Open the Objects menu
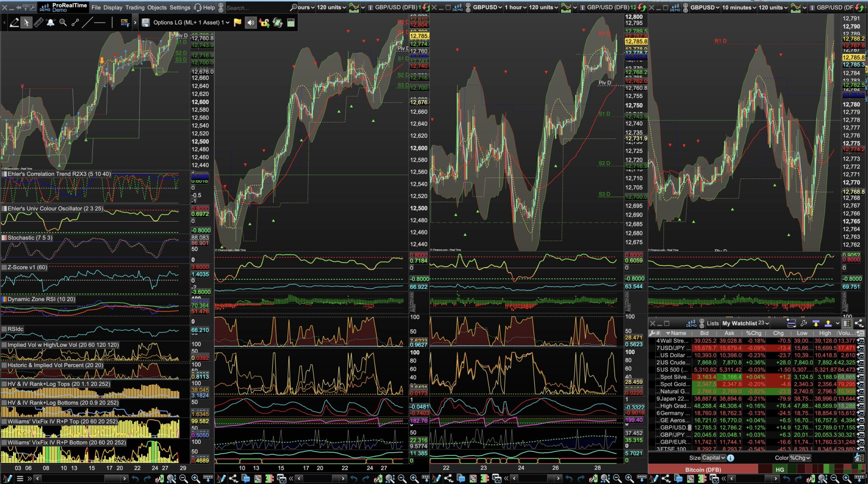 (x=157, y=7)
